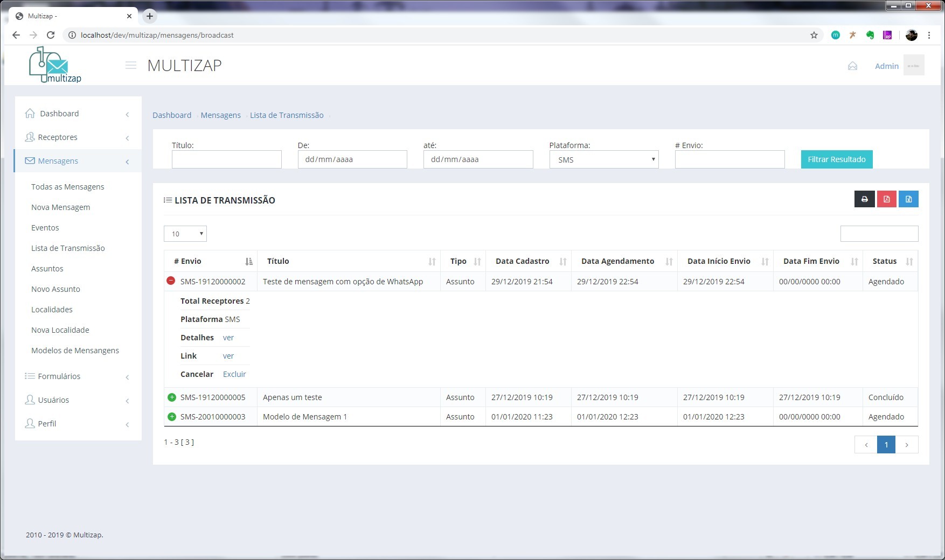Click the Receptores people icon in sidebar
This screenshot has height=560, width=945.
[x=30, y=137]
